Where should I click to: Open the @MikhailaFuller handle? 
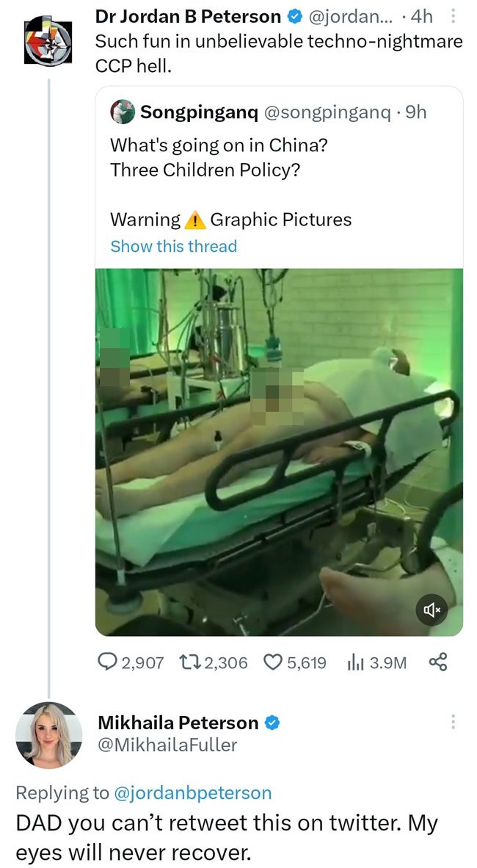pyautogui.click(x=167, y=745)
